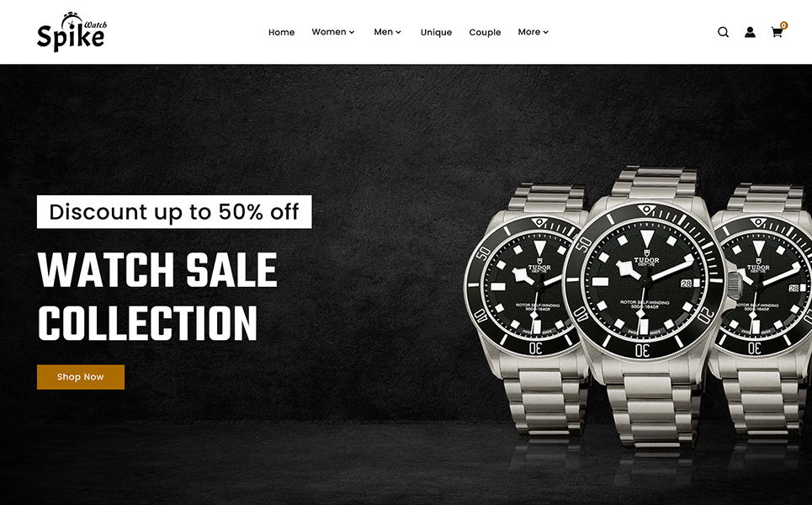Click the Shop Now button

(81, 377)
